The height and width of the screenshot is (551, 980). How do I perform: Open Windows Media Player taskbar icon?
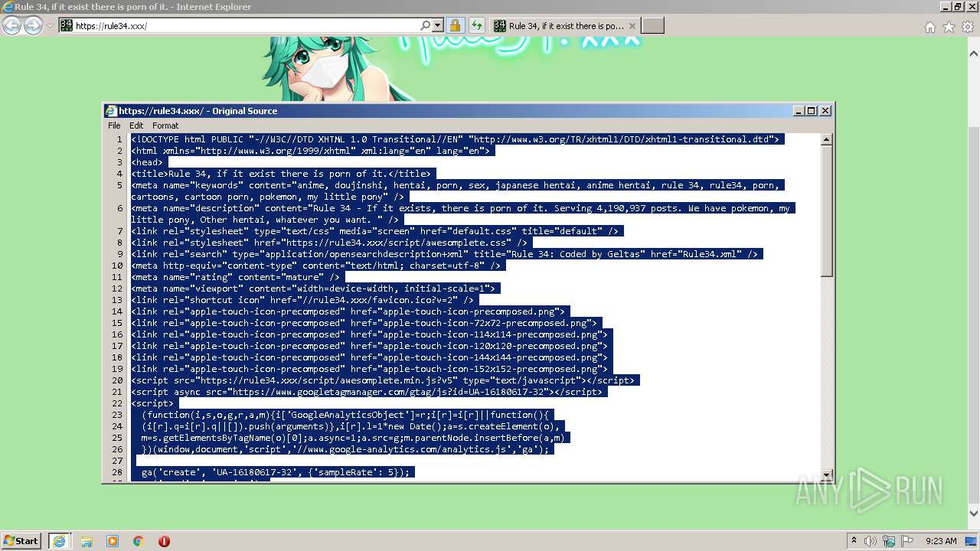[113, 541]
